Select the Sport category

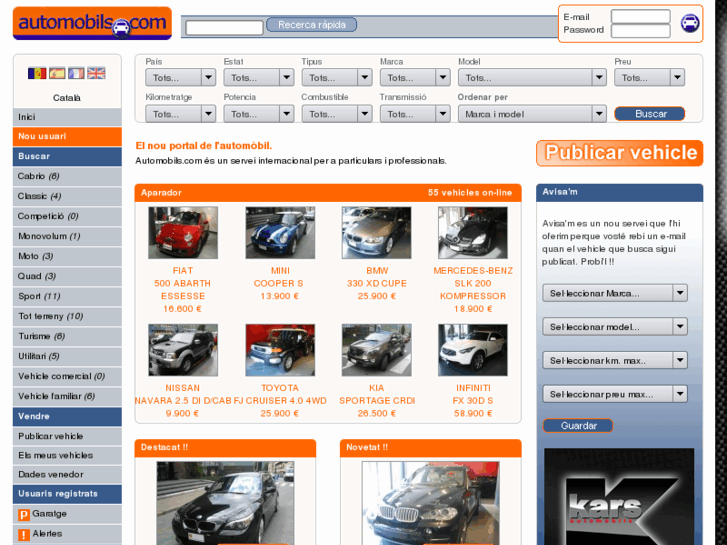point(67,296)
